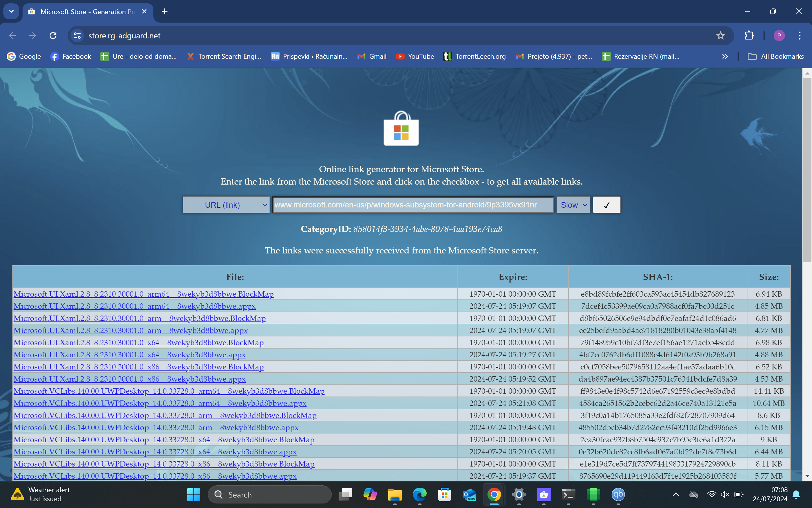This screenshot has height=508, width=812.
Task: Open the Chrome profile avatar P
Action: pyautogui.click(x=779, y=36)
